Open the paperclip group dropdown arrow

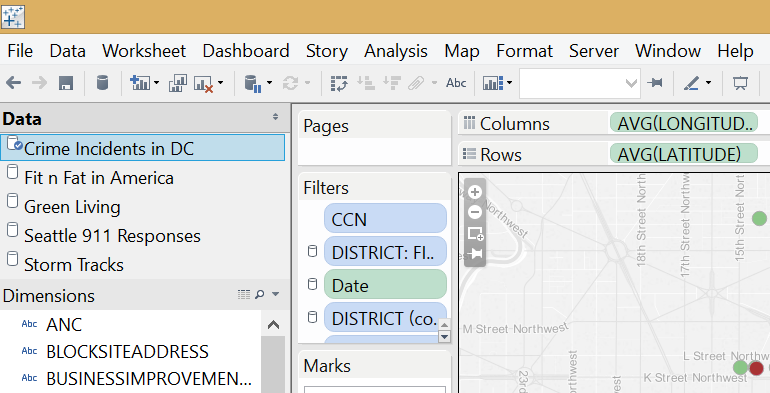434,83
